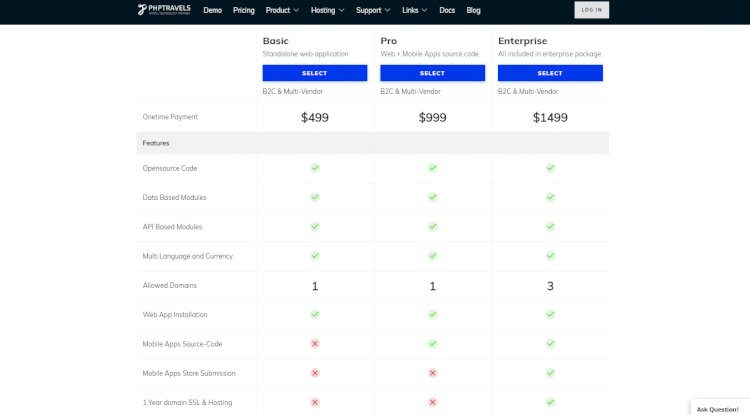Click Enterprise checkmark for API Based Modules

[550, 226]
